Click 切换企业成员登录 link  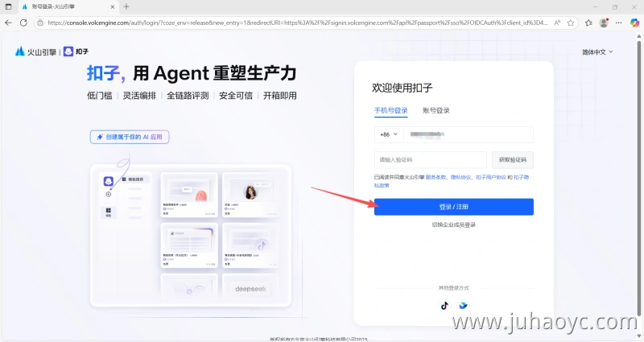click(454, 225)
